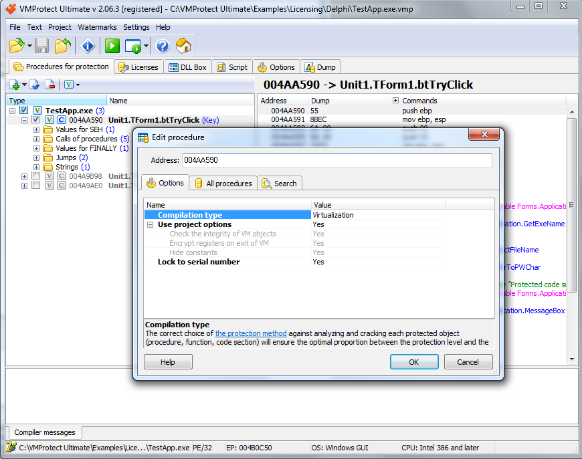Viewport: 582px width, 459px height.
Task: Collapse the Use project options group
Action: coord(150,224)
